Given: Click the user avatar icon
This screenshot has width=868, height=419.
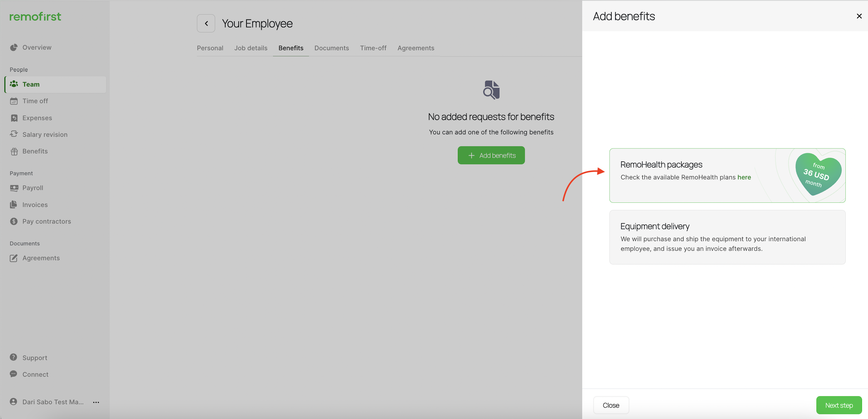Looking at the screenshot, I should 13,402.
